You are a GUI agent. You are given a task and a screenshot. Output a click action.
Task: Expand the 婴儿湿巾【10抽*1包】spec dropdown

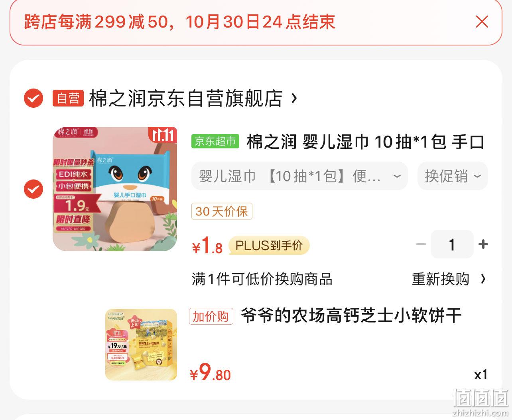click(299, 176)
